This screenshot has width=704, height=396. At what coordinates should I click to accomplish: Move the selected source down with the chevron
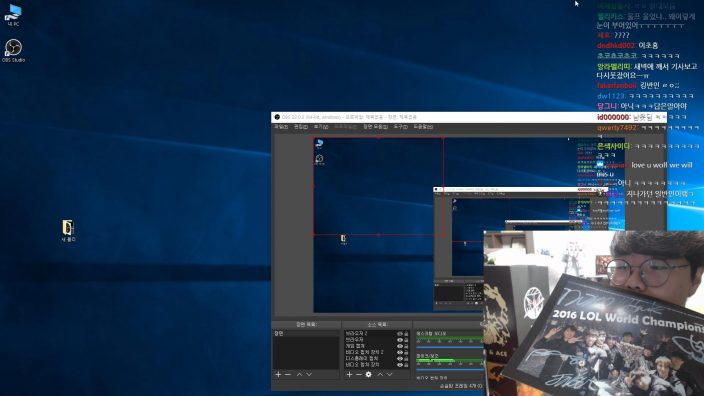[390, 374]
